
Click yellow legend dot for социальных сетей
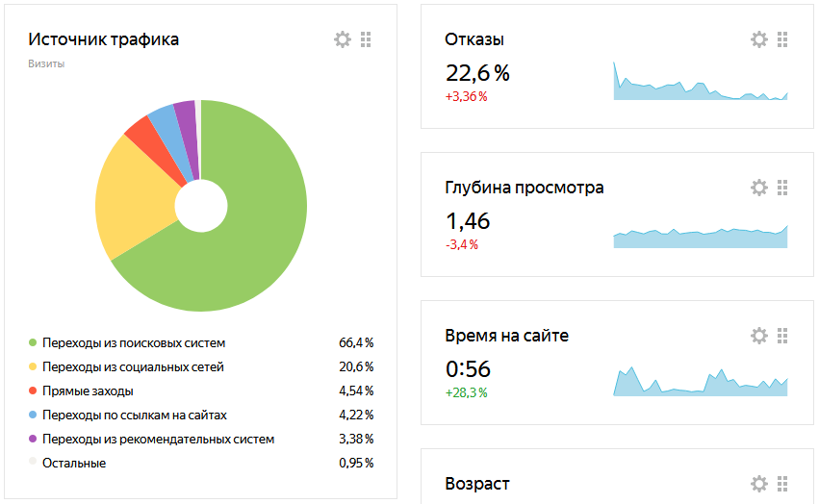pyautogui.click(x=33, y=366)
